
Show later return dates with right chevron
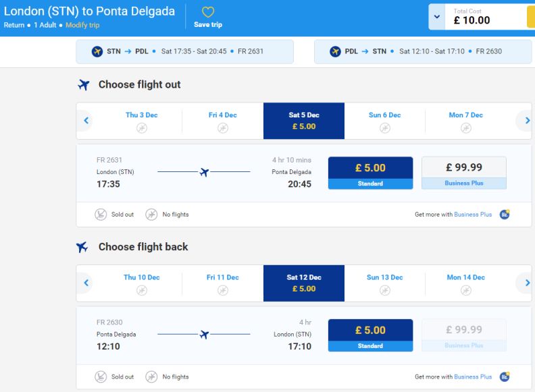(x=527, y=283)
